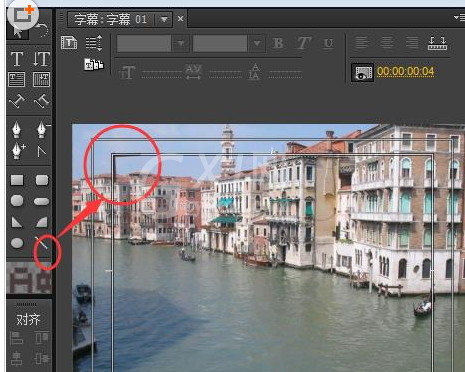
Task: Toggle Bold text style
Action: [277, 43]
